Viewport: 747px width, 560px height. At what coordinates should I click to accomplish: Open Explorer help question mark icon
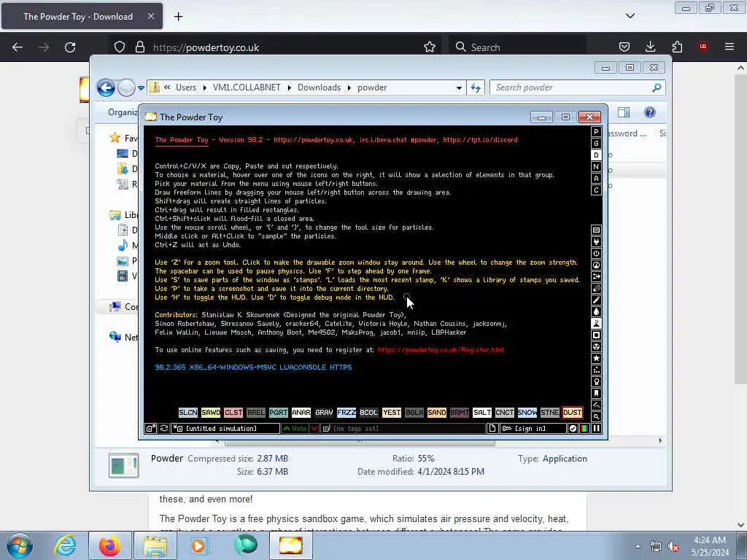coord(649,112)
